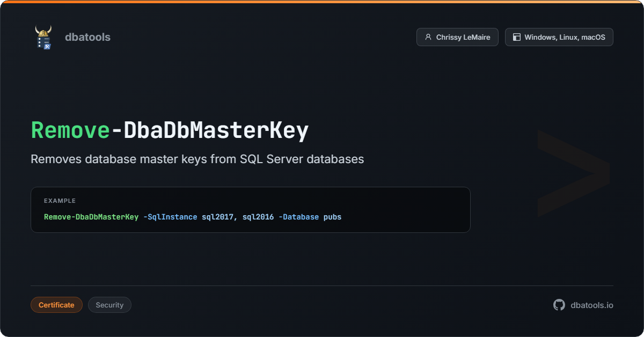Open the GitHub icon near dbatools.io
This screenshot has width=644, height=337.
pos(559,305)
